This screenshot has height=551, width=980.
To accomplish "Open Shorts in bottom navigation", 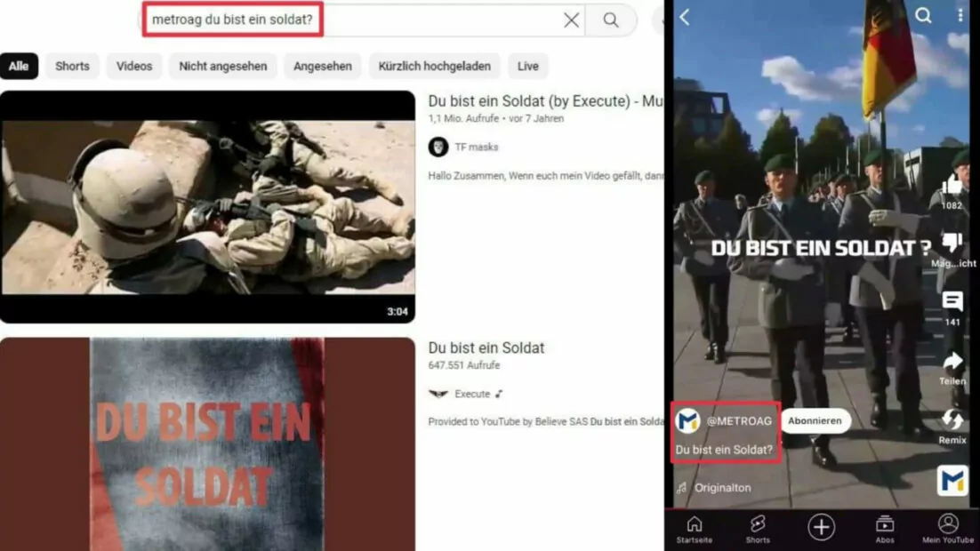I will (x=758, y=530).
